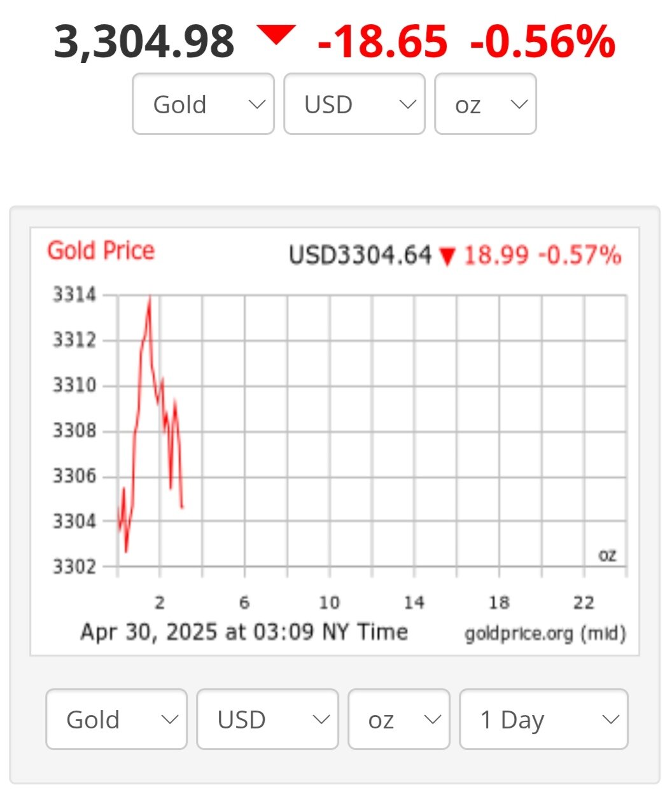Viewport: 672px width, 806px height.
Task: Click the Apr 30, 2025 timestamp caption
Action: coord(244,632)
